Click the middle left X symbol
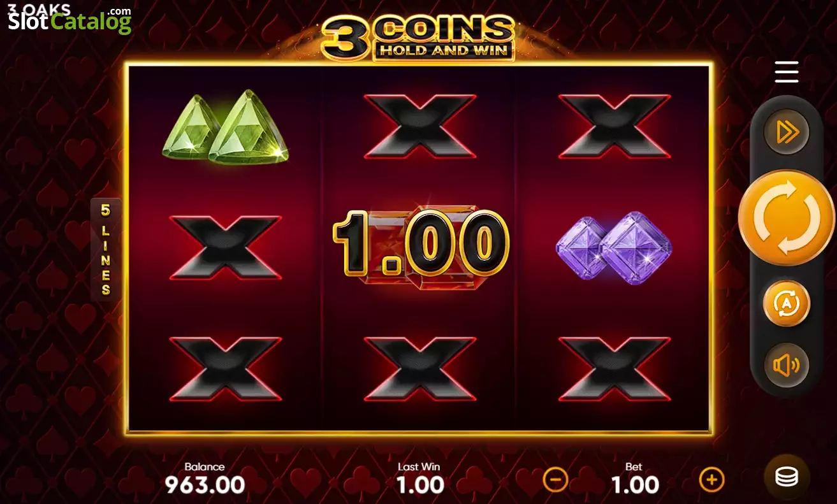837x504 pixels. 226,247
